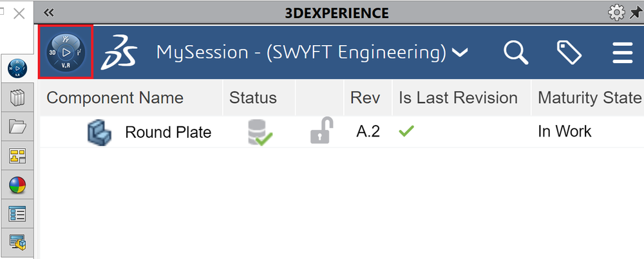Open the hamburger menu in header
Viewport: 644px width, 259px height.
coord(623,53)
